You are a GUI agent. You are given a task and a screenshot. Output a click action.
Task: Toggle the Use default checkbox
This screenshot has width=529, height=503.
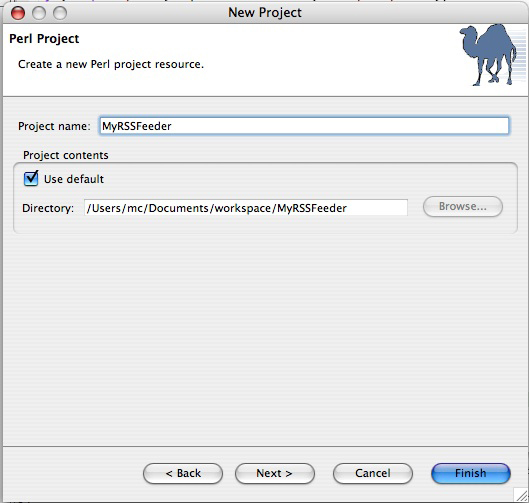31,178
